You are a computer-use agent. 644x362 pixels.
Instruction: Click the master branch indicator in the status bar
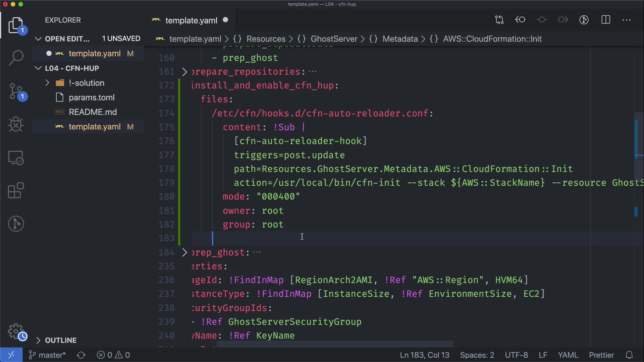click(47, 355)
